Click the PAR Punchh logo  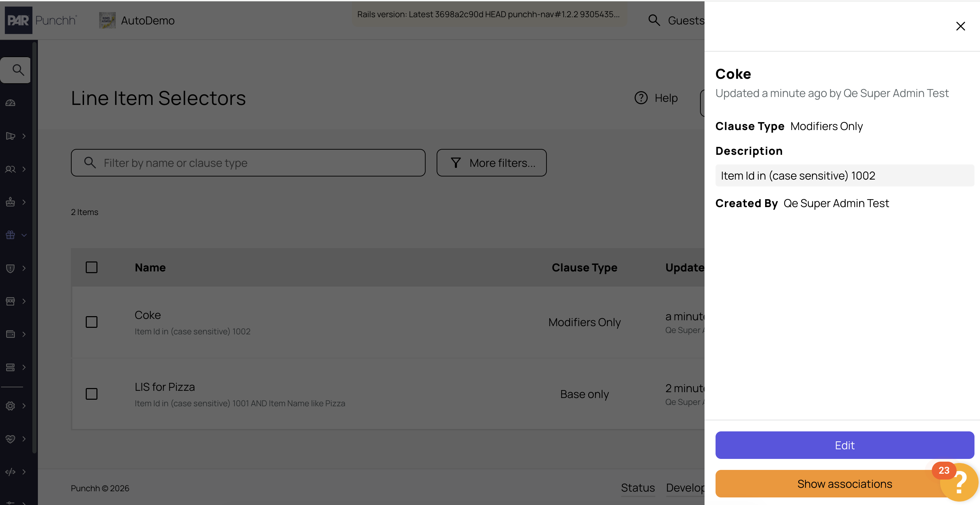point(41,20)
